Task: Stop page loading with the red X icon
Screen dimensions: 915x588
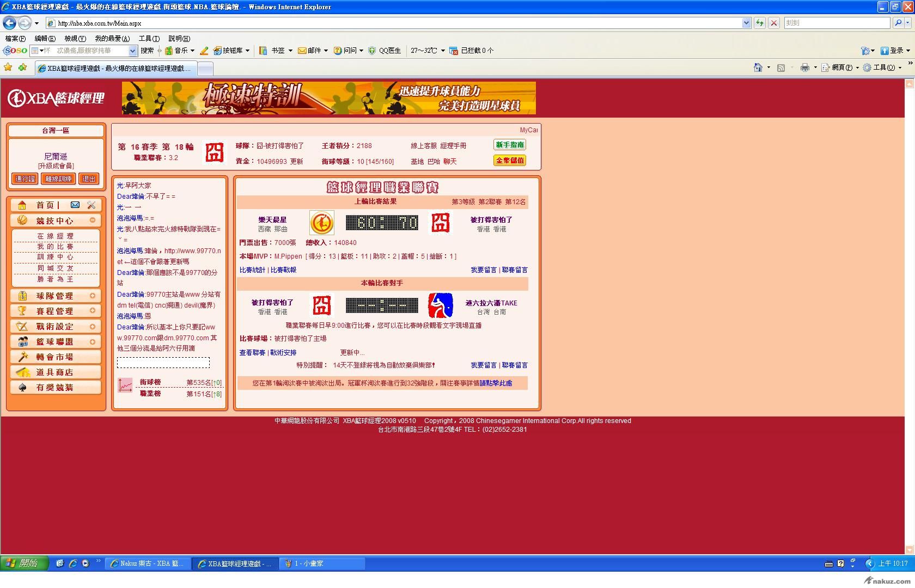Action: point(773,23)
